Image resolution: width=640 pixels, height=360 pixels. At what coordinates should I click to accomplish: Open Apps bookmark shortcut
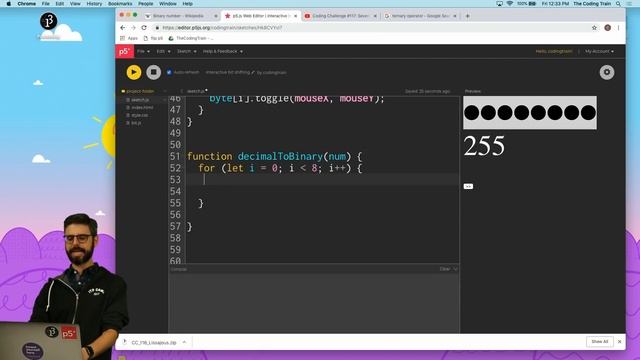[129, 38]
